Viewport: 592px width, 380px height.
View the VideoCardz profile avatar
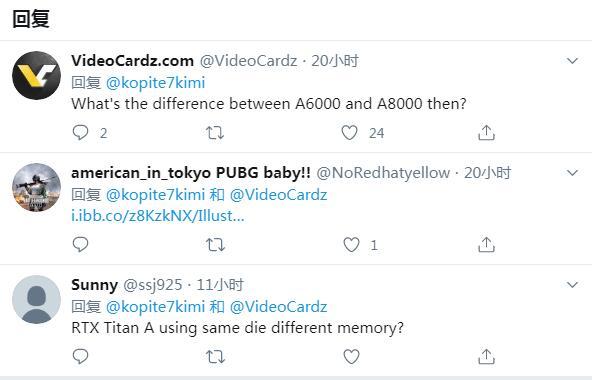point(36,75)
